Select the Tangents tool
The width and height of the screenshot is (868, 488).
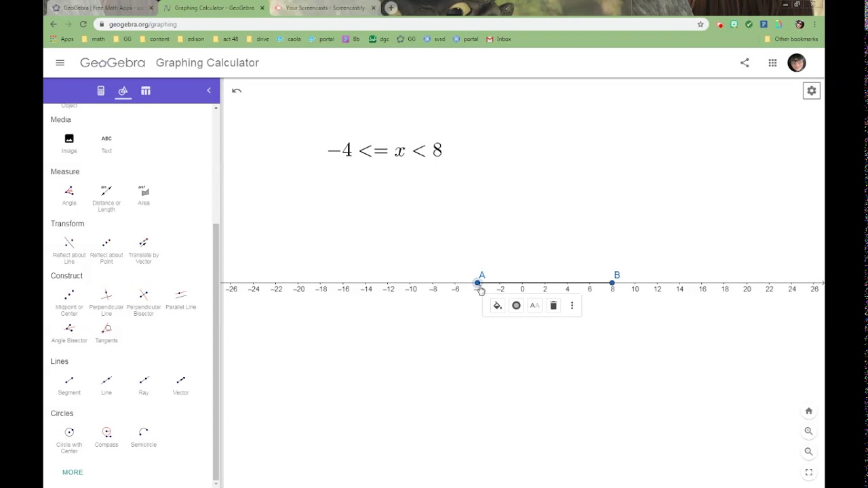106,333
